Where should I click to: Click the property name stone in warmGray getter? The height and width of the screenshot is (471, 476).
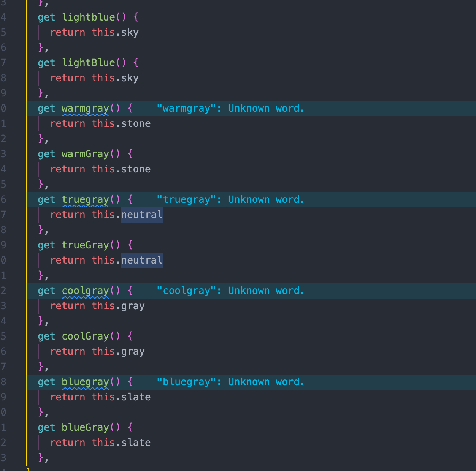point(135,169)
